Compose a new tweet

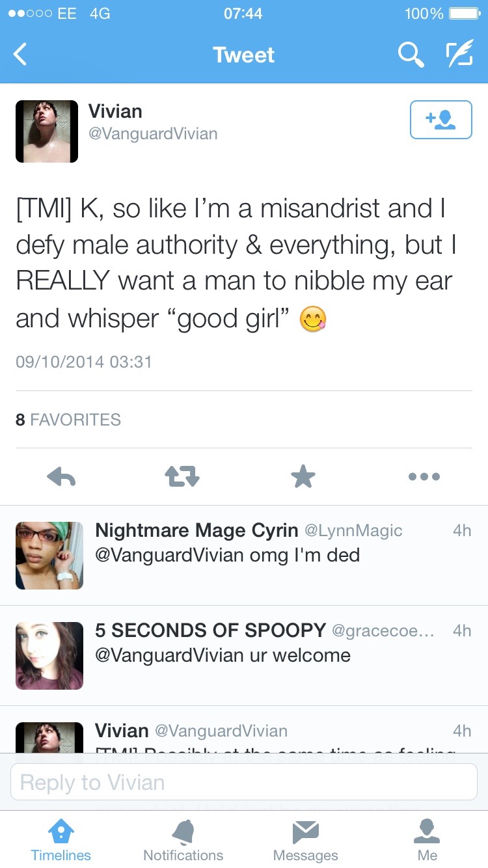459,55
